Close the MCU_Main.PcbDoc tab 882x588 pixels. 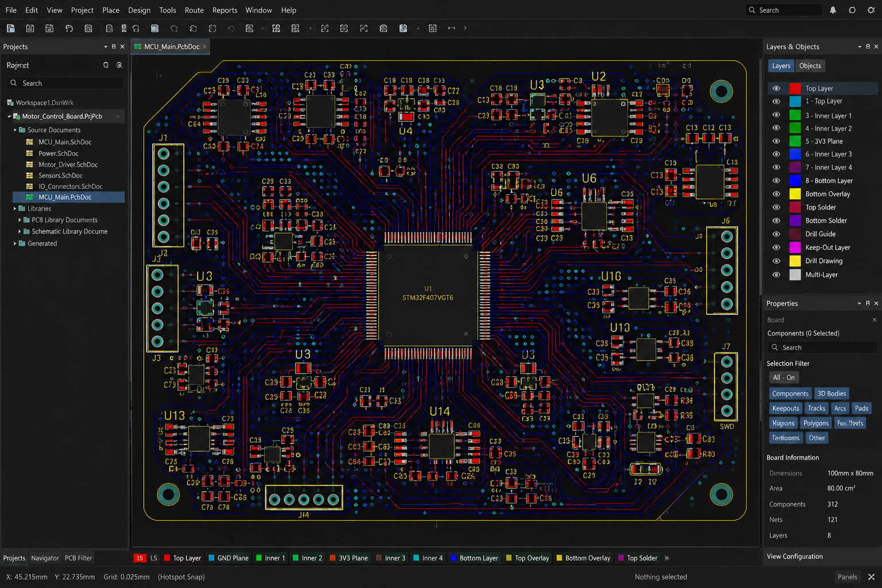click(204, 47)
